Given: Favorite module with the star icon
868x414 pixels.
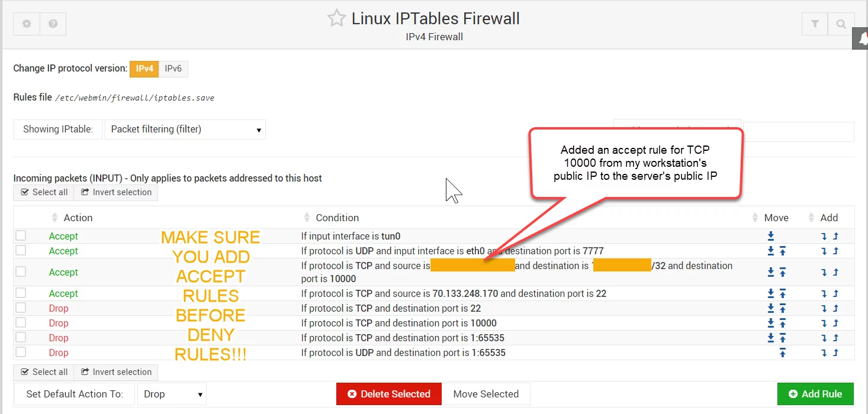Looking at the screenshot, I should pyautogui.click(x=336, y=18).
